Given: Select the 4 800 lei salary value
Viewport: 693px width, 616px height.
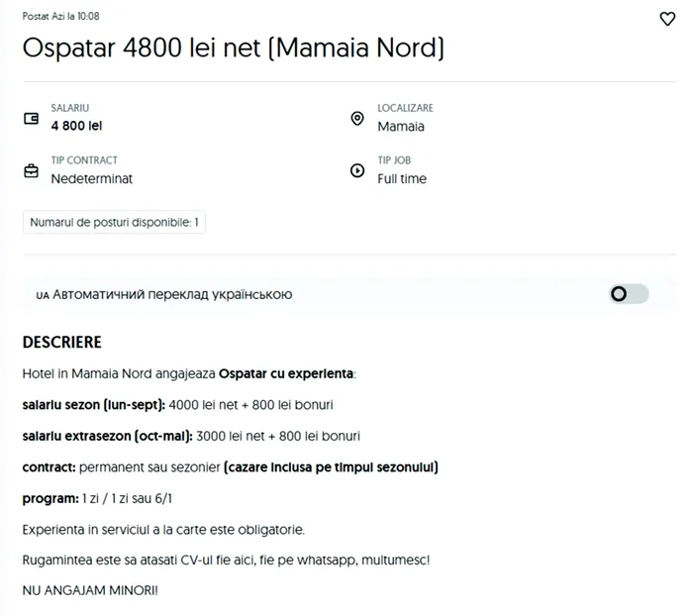Looking at the screenshot, I should point(76,126).
